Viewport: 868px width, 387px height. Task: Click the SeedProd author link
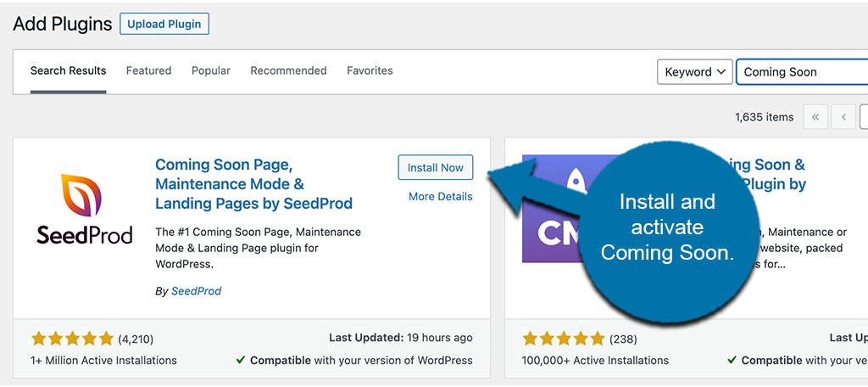point(196,291)
